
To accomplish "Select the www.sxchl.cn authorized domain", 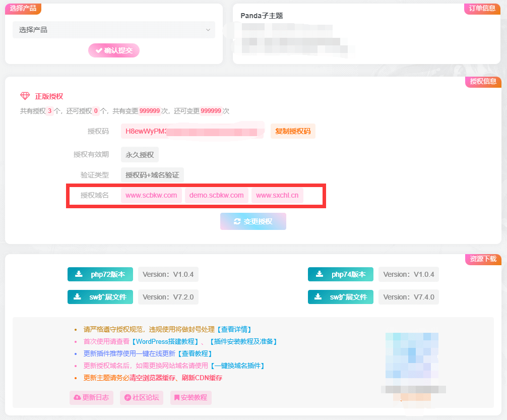I will [277, 196].
